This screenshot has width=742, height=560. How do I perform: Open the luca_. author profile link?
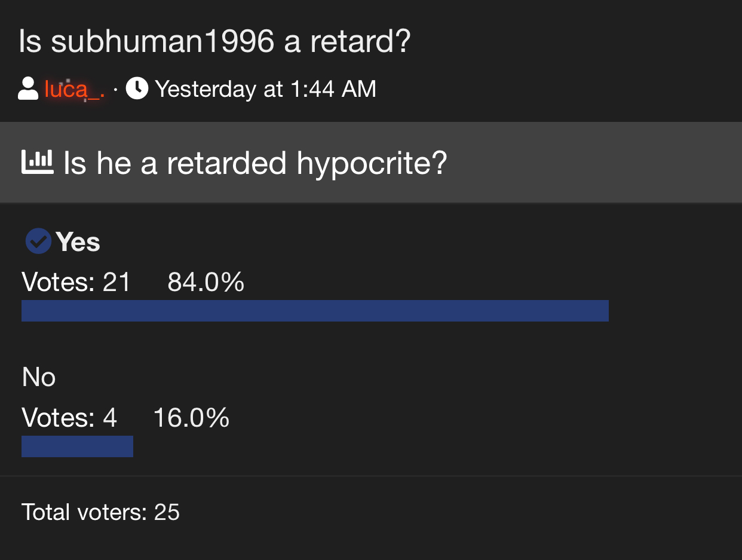click(x=75, y=90)
